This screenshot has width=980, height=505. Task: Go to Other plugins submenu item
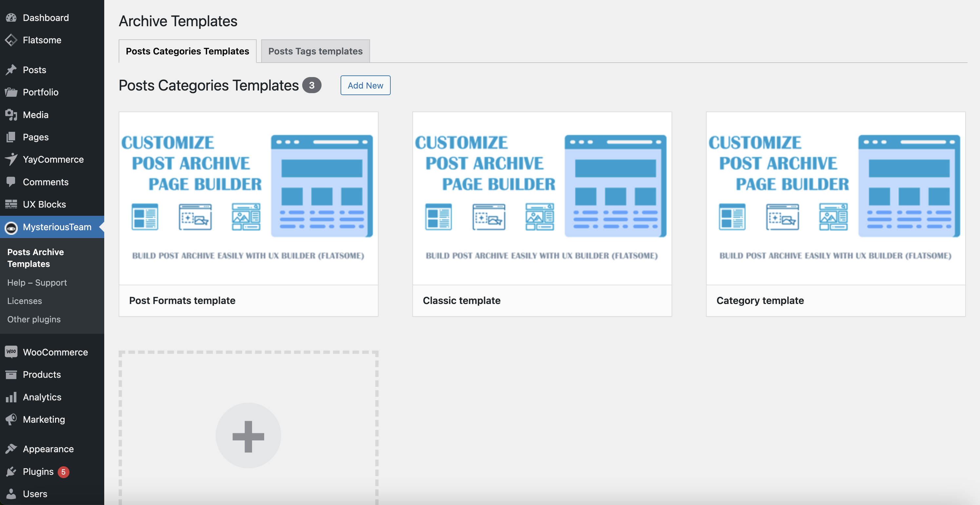pyautogui.click(x=34, y=319)
